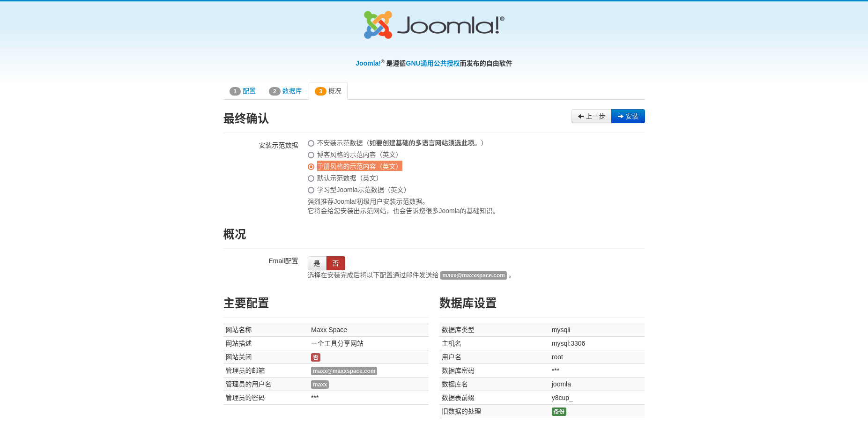The image size is (868, 437).
Task: Select 学习型Joomla示范数据 radio option
Action: (311, 190)
